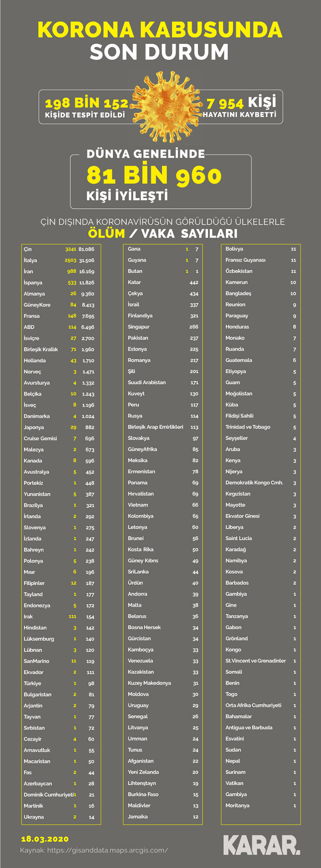The image size is (321, 868).
Task: Open the gisanddata.maps.arcgis.com source link
Action: click(108, 850)
